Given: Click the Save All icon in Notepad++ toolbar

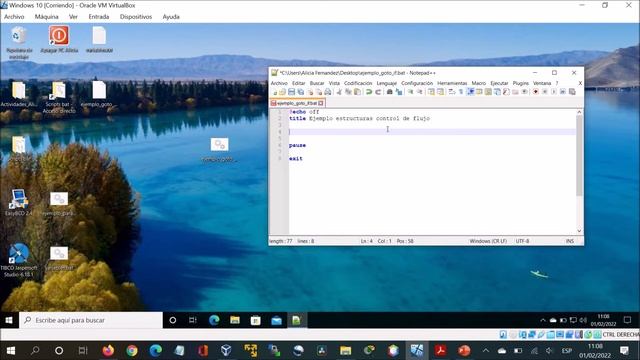Looking at the screenshot, I should pos(300,92).
